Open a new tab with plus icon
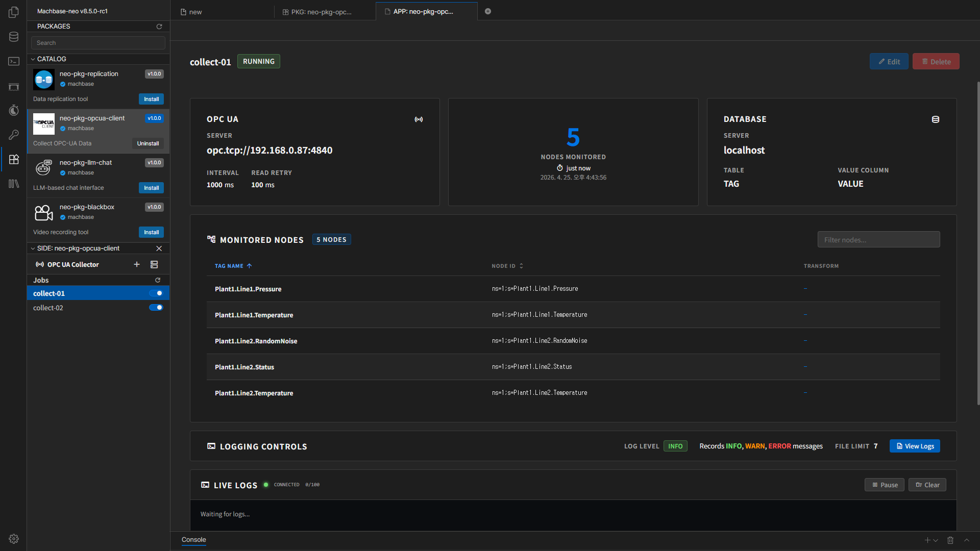The height and width of the screenshot is (551, 980). click(x=488, y=11)
